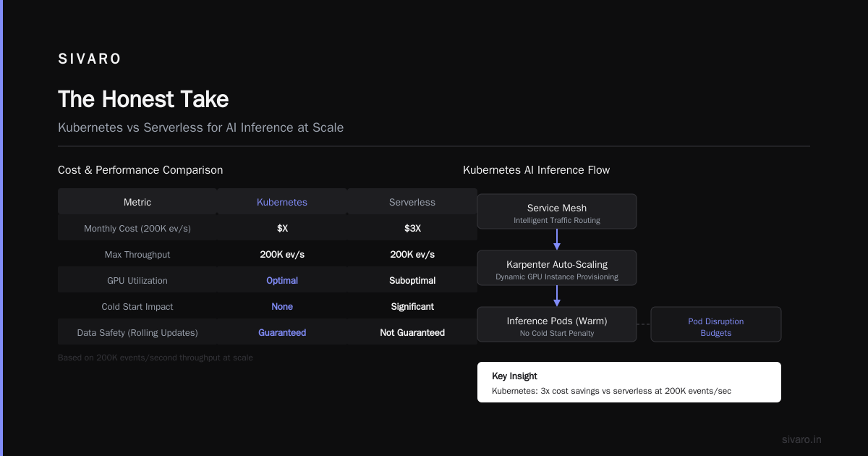868x456 pixels.
Task: Click the 'Cost & Performance Comparison' section title
Action: pos(140,170)
